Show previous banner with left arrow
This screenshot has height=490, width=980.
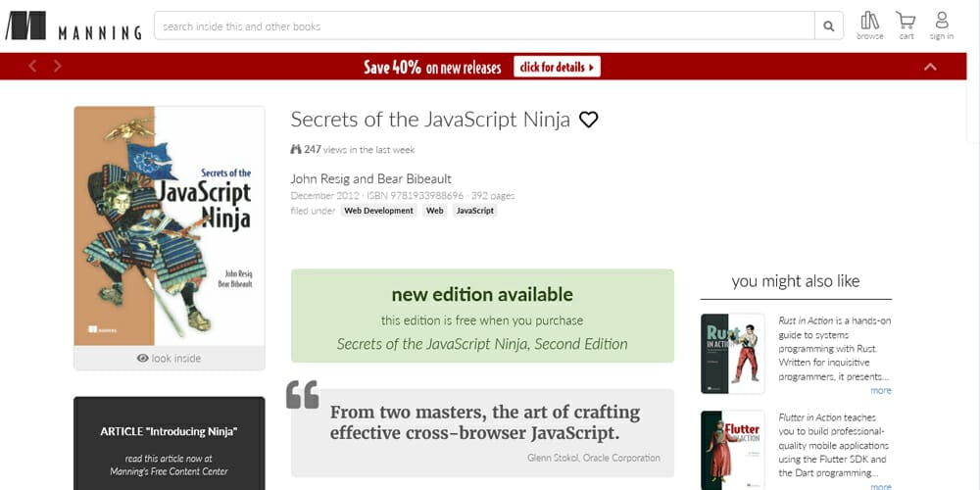(32, 66)
